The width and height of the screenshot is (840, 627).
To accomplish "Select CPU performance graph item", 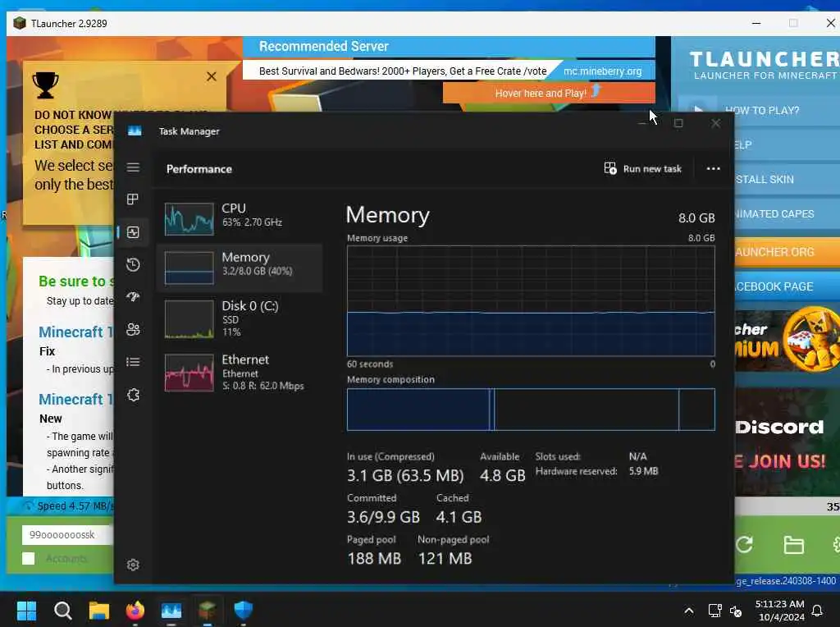I will pyautogui.click(x=240, y=218).
